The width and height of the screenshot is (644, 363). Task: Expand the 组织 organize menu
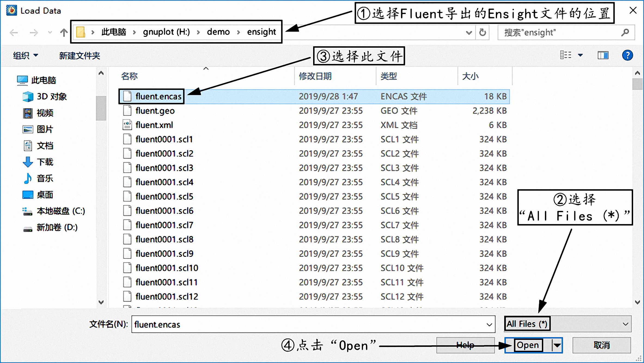click(26, 56)
